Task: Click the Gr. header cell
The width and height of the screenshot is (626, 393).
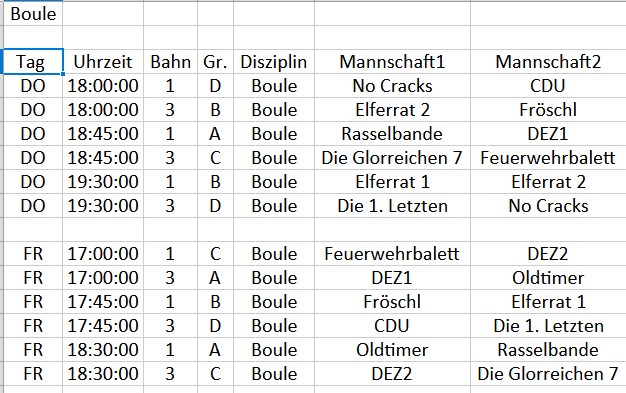Action: click(216, 62)
